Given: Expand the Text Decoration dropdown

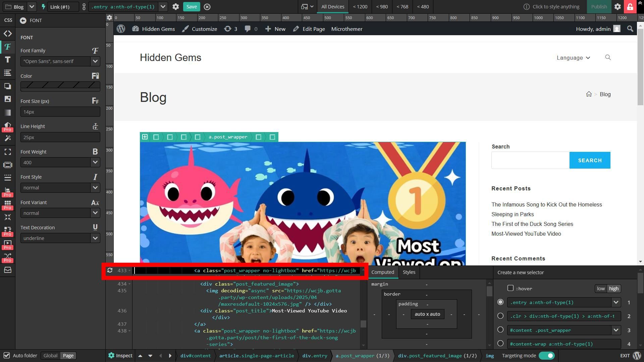Looking at the screenshot, I should coord(95,238).
